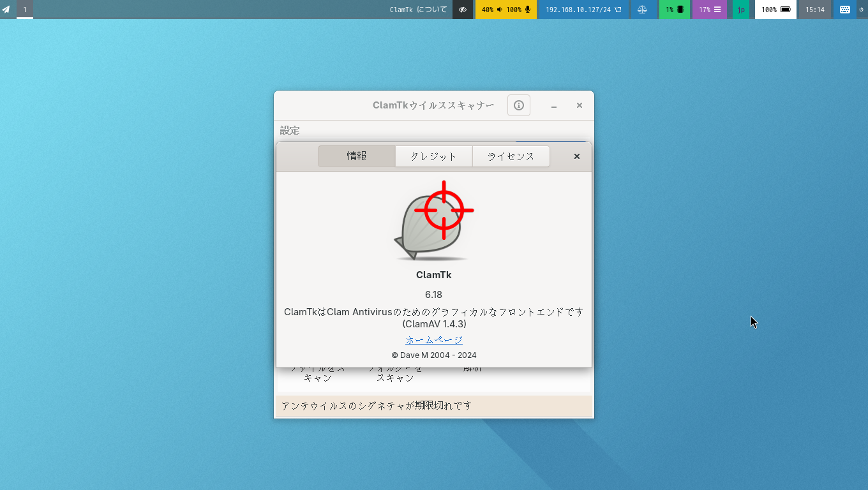Close the ClamTk virus scanner main window
Viewport: 868px width, 490px height.
tap(580, 106)
